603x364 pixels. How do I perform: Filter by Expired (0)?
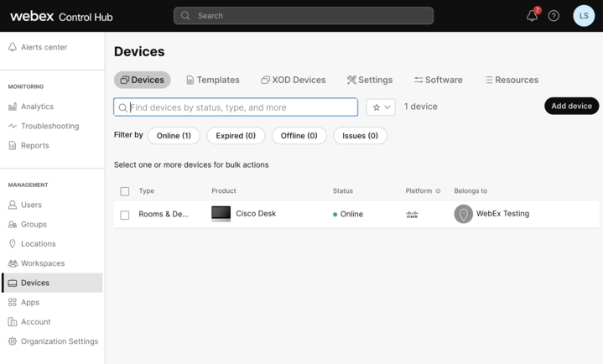236,135
